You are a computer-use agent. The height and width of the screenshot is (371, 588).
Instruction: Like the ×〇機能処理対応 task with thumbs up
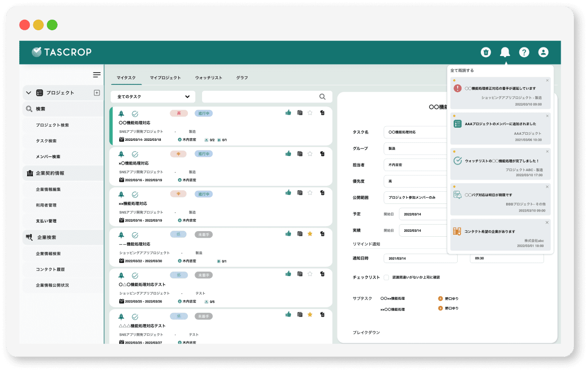click(x=288, y=153)
